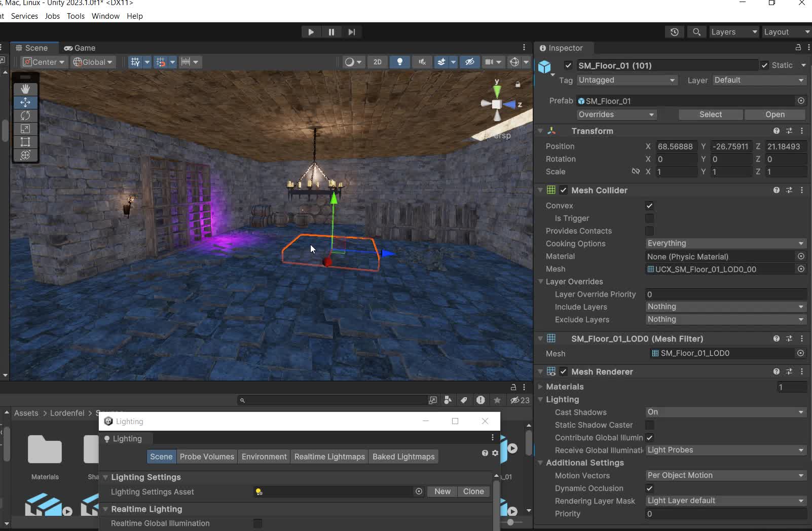The width and height of the screenshot is (812, 531).
Task: Enable Realtime Global Illumination checkbox
Action: (257, 523)
